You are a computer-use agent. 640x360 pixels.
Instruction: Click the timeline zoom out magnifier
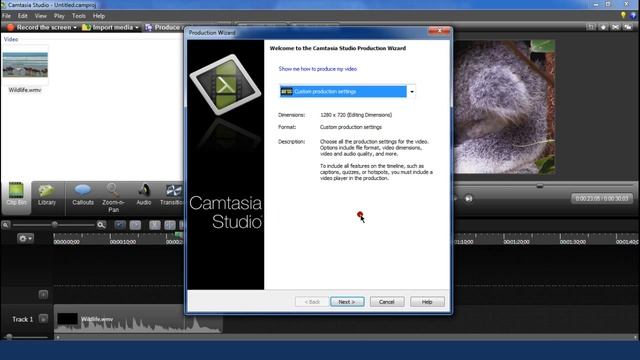point(6,225)
